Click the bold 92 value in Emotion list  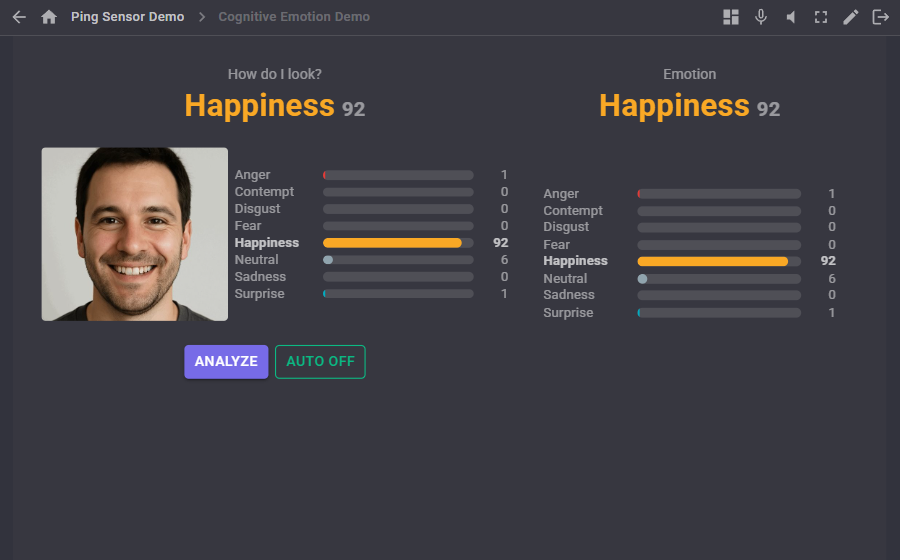828,261
